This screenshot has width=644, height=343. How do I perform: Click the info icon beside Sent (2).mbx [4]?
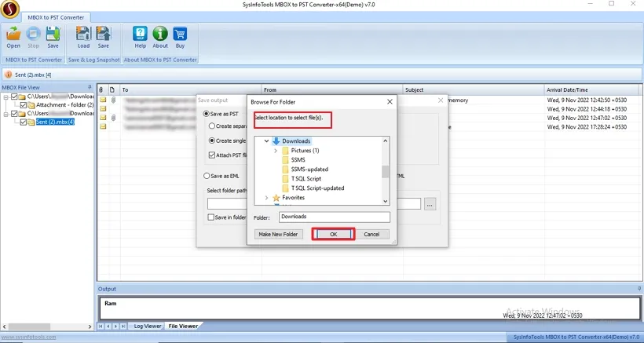pos(8,75)
